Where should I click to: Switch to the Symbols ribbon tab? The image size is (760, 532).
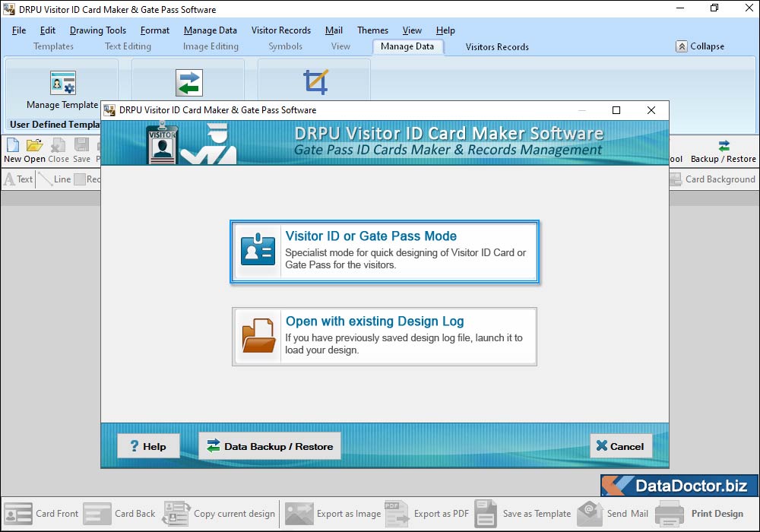pyautogui.click(x=286, y=46)
